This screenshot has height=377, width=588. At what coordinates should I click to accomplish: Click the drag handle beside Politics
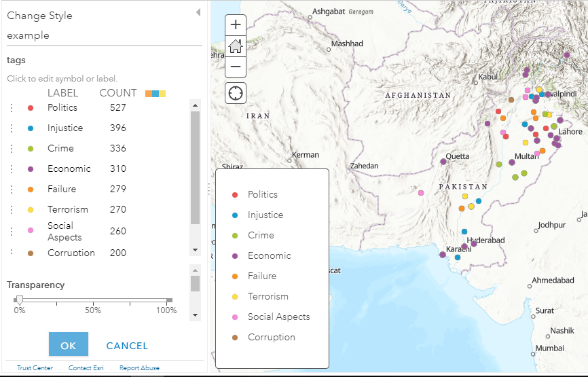click(x=11, y=108)
